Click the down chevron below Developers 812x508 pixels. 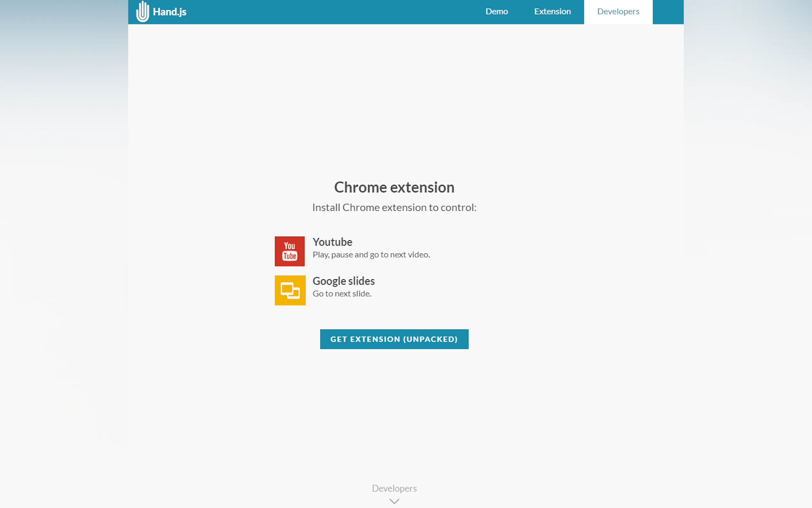(394, 501)
